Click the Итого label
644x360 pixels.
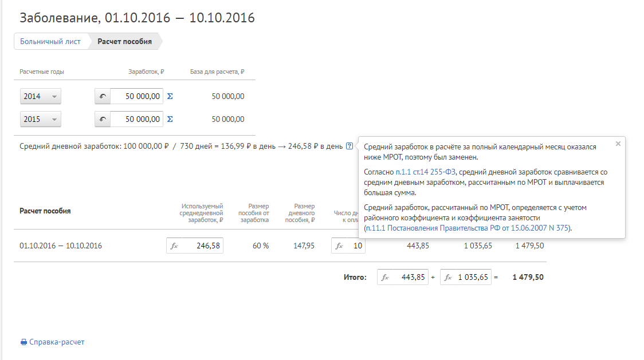click(x=355, y=278)
